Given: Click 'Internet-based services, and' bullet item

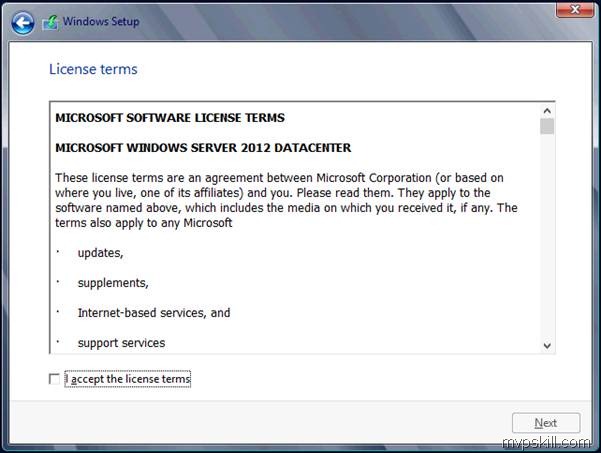Looking at the screenshot, I should point(154,313).
